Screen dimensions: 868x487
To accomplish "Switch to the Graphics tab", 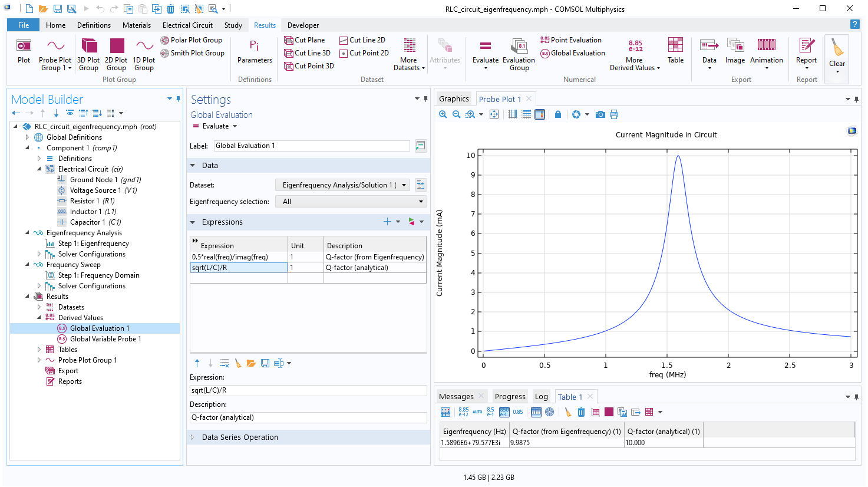I will (x=454, y=99).
